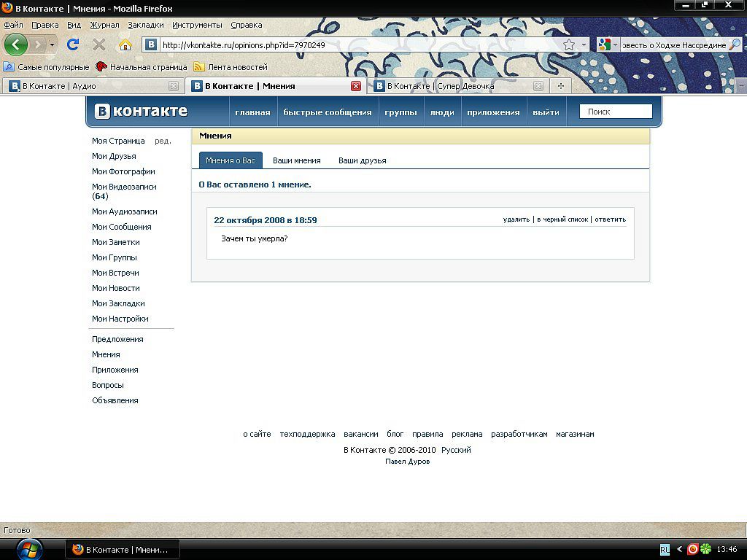Switch to the Ваши друзья tab

pos(363,160)
